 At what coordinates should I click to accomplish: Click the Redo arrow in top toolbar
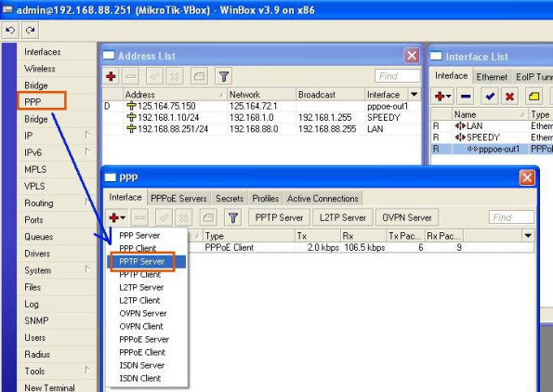30,31
